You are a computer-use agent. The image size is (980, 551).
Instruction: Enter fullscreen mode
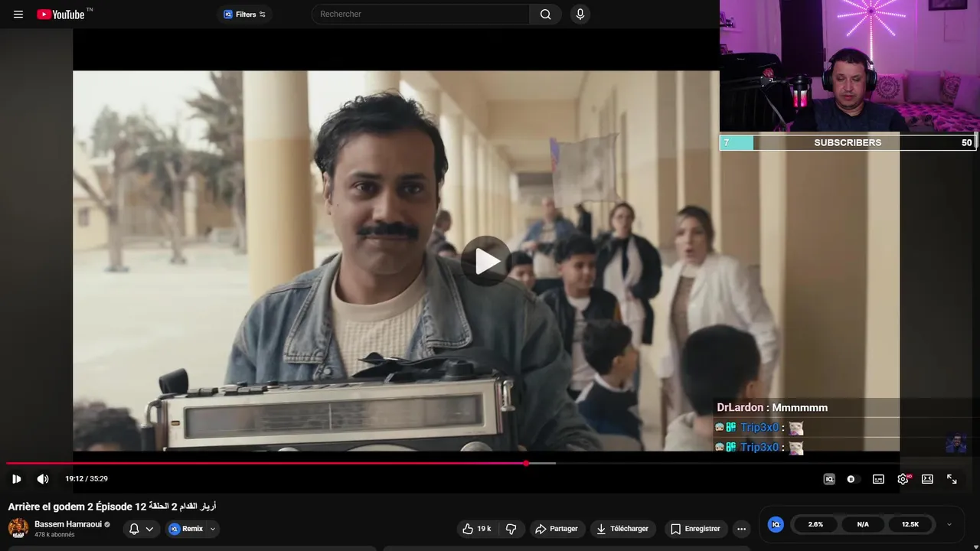tap(952, 479)
